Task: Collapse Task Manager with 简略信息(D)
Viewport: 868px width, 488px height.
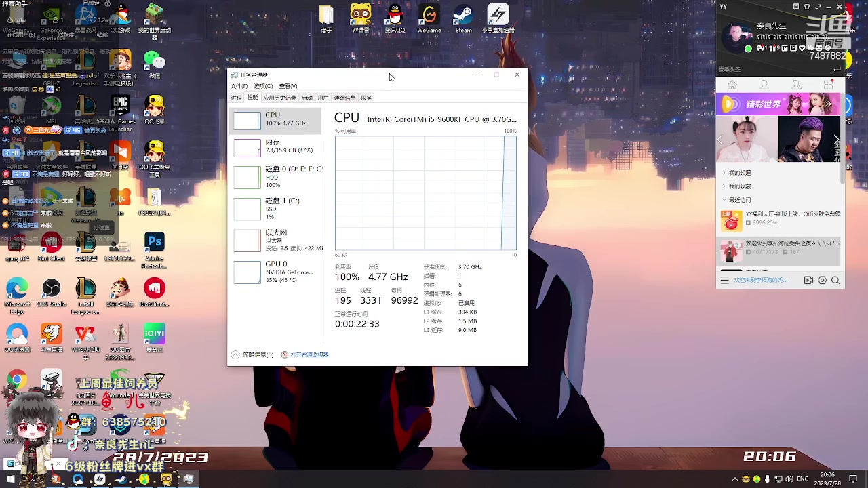Action: pos(252,354)
